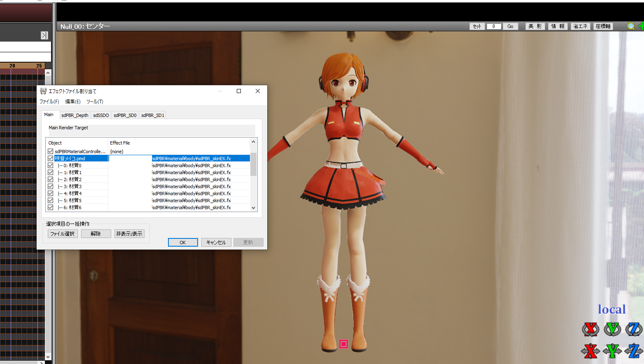This screenshot has height=364, width=644.
Task: Click the pink center bone marker
Action: (x=343, y=344)
